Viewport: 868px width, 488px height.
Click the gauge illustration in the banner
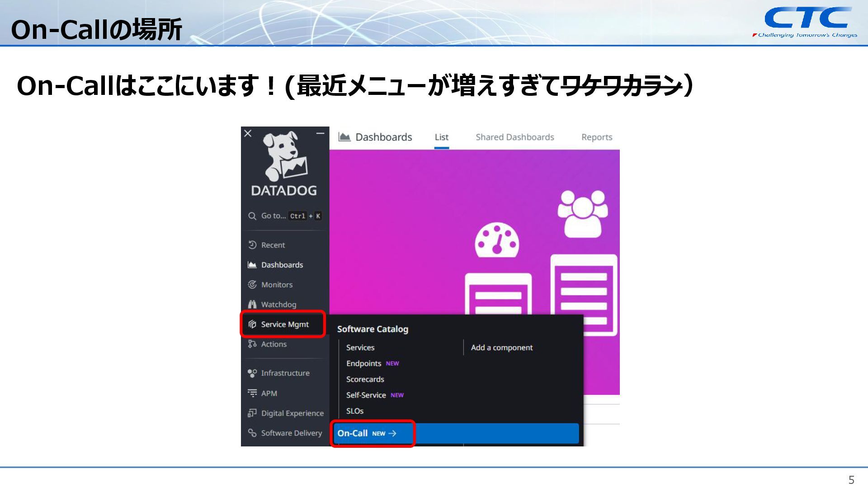(497, 239)
